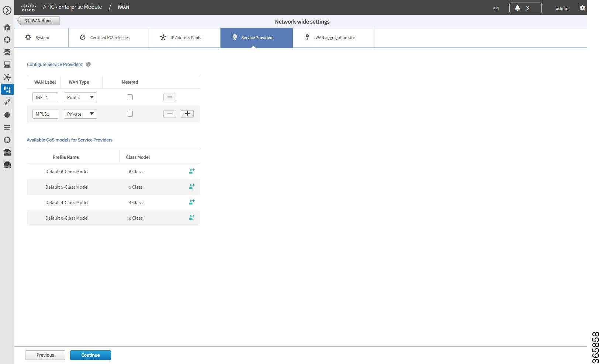Click 'Available QoS models for Service Providers' heading

click(x=70, y=140)
